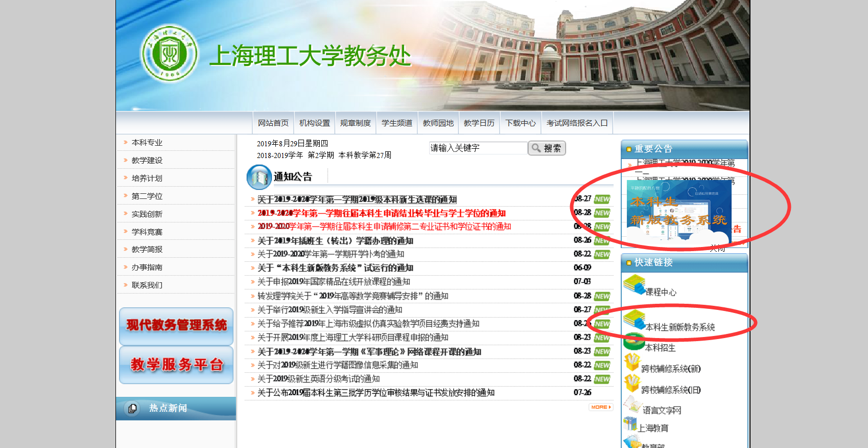868x448 pixels.
Task: Open the 学生频道 menu item
Action: pos(397,123)
